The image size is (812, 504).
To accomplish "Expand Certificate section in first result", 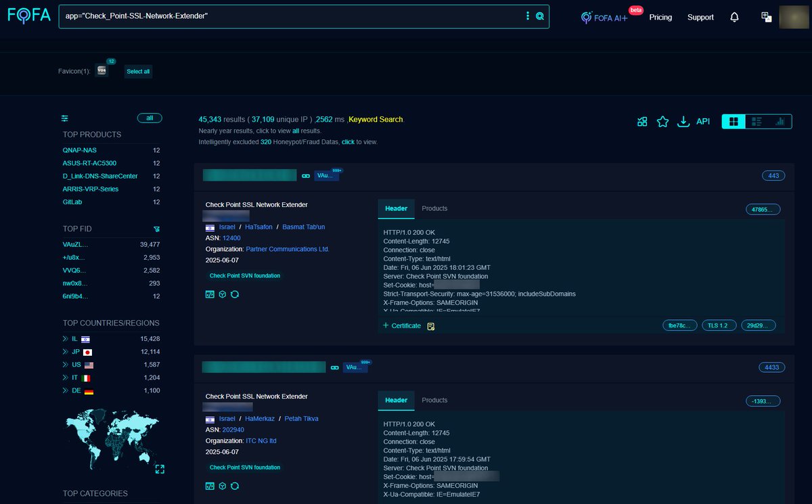I will [402, 325].
